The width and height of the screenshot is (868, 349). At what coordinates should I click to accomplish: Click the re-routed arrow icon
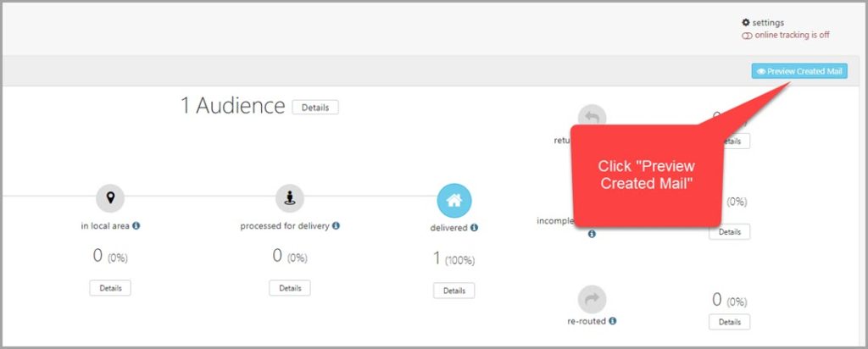(592, 299)
